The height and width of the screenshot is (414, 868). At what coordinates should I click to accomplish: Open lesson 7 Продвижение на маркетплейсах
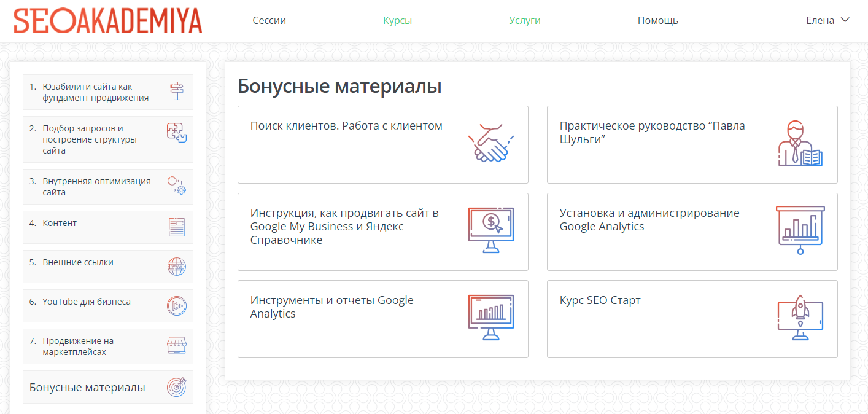pos(108,346)
